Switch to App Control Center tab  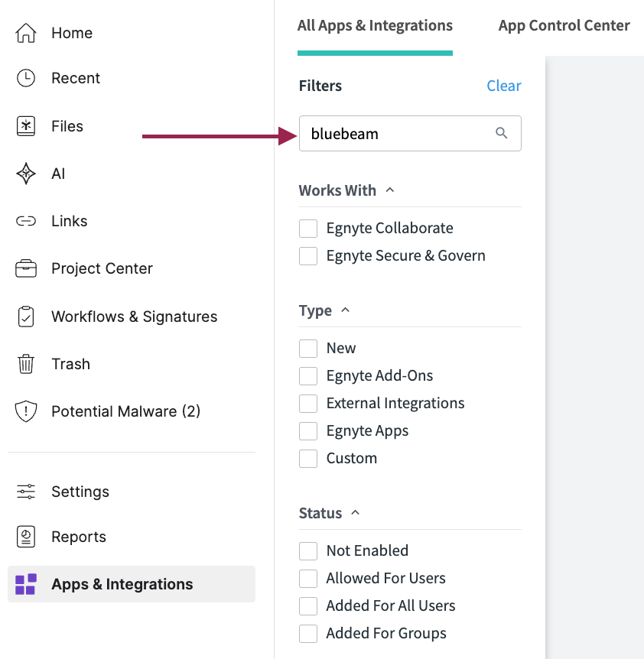[x=564, y=25]
